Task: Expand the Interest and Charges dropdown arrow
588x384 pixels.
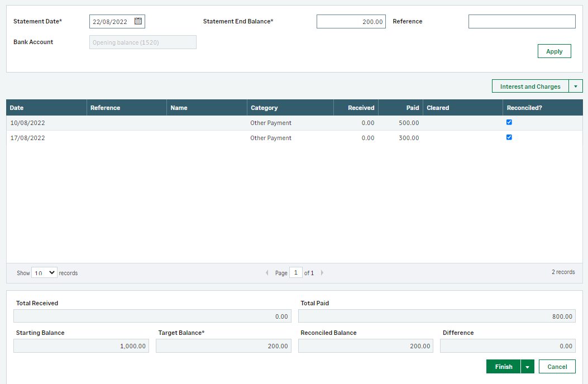Action: (576, 87)
